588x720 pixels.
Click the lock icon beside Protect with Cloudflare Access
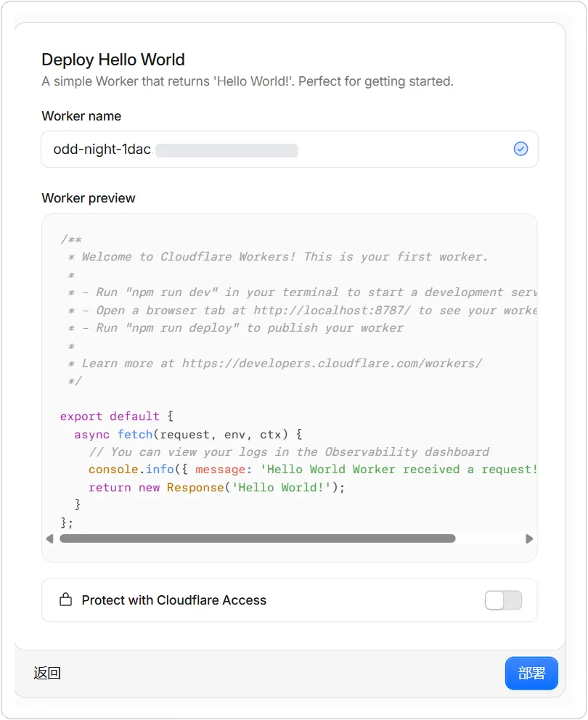(x=65, y=600)
